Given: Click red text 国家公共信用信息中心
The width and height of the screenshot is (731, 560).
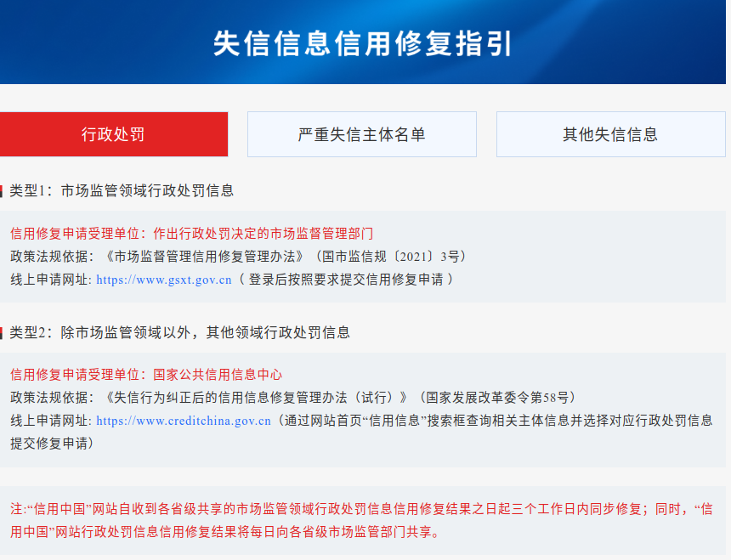Looking at the screenshot, I should point(218,375).
